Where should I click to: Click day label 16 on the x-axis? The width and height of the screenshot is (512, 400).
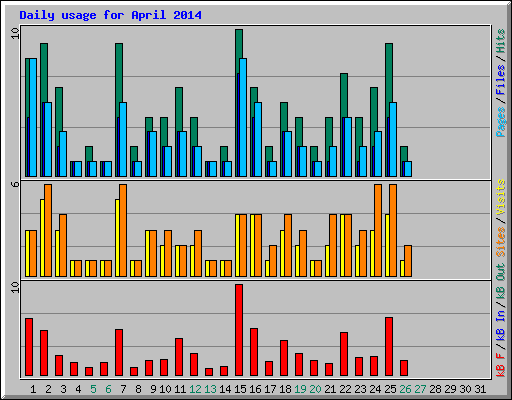pyautogui.click(x=255, y=389)
